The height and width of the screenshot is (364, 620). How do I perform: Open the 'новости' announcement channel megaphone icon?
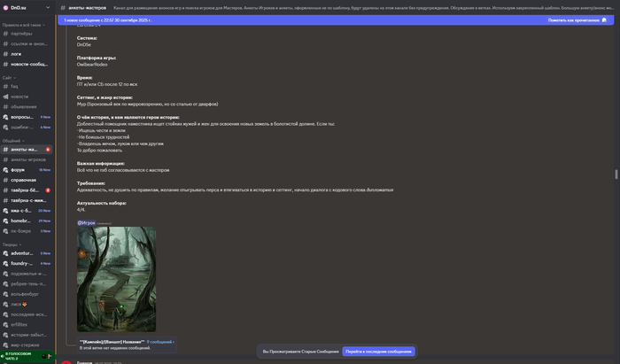click(x=5, y=97)
